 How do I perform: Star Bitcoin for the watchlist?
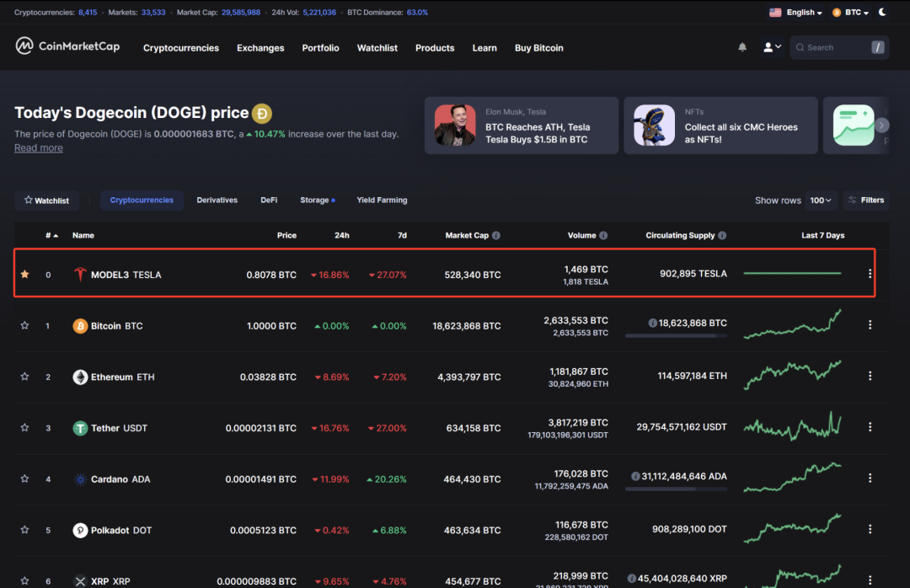tap(24, 325)
